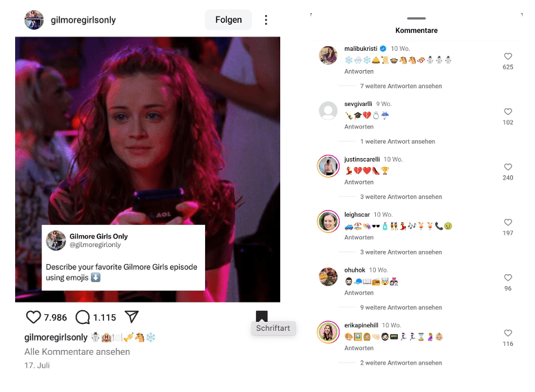Viewport: 535px width, 392px height.
Task: Show 9 weitere Antworten under ohuhok
Action: point(401,307)
